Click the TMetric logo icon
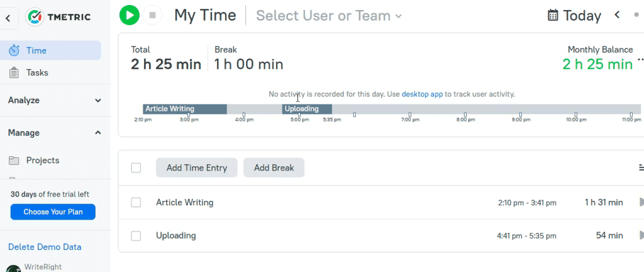 (x=35, y=17)
